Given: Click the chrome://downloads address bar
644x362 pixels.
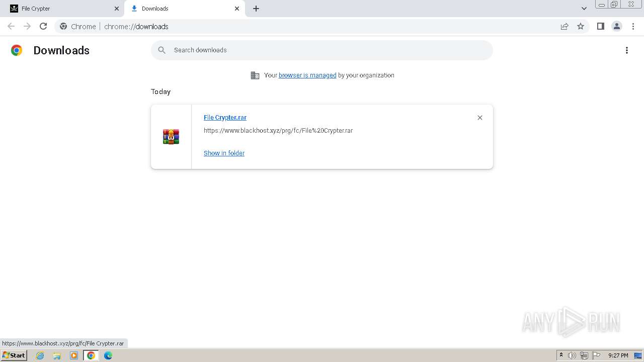Looking at the screenshot, I should pyautogui.click(x=322, y=27).
